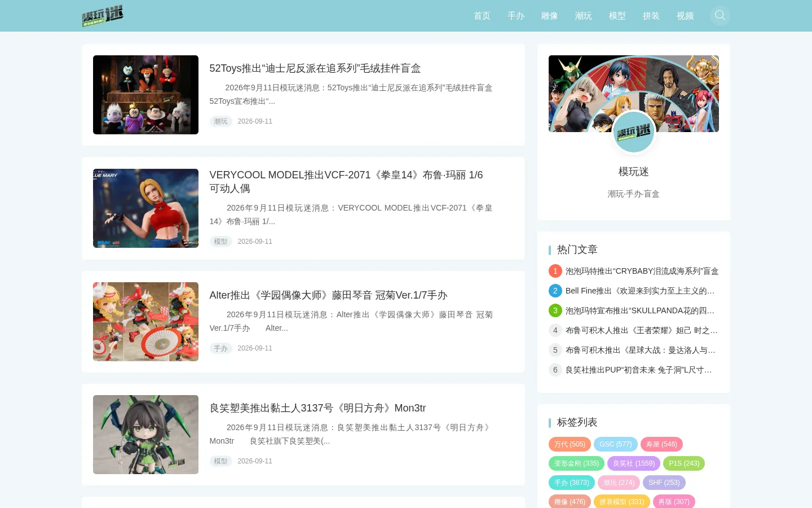Screen dimensions: 812x508
Task: Open the 良笑塑美 Mon3tr article title
Action: point(317,408)
